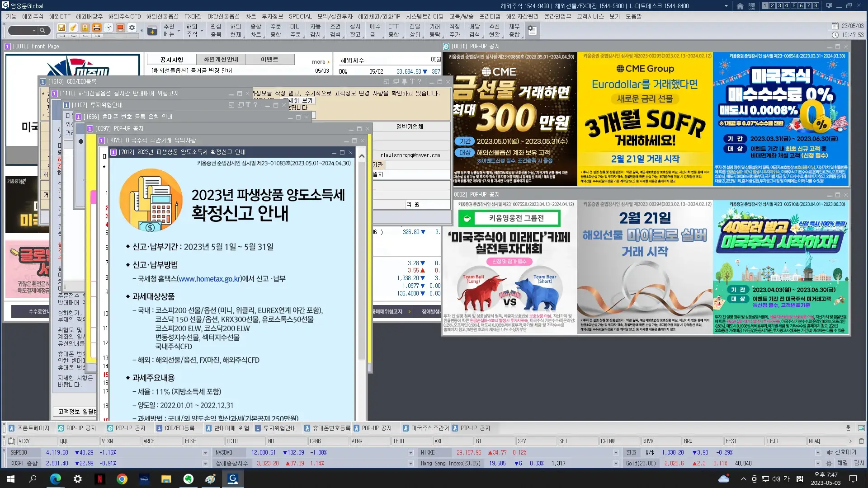868x488 pixels.
Task: Click the 종합차트 toolbar button
Action: point(256,30)
